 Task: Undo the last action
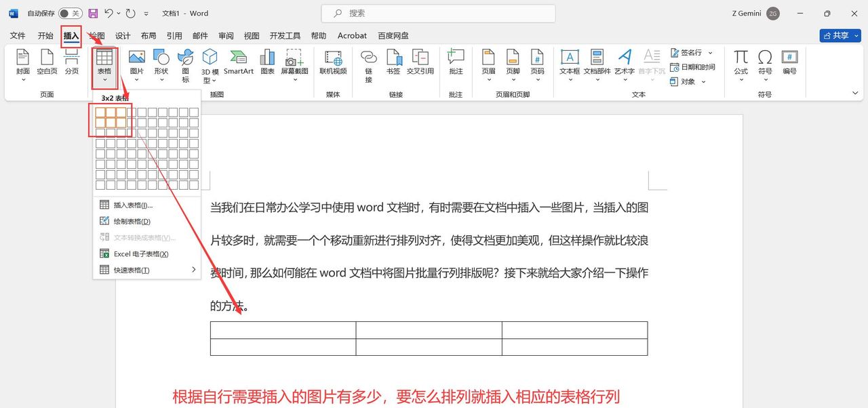[x=108, y=14]
